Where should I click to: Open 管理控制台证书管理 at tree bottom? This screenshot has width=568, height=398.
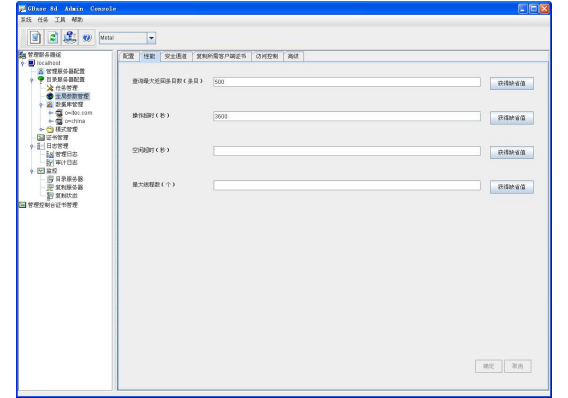tap(49, 205)
